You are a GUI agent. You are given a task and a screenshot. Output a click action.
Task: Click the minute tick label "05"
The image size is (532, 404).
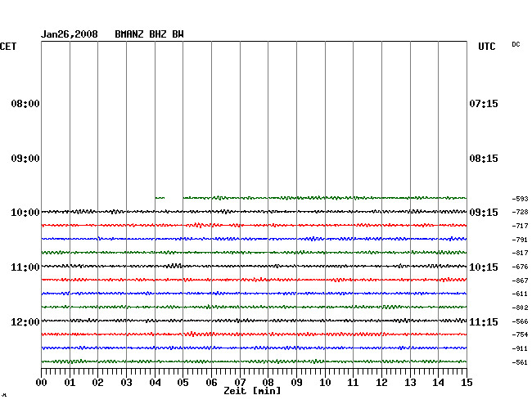click(x=183, y=383)
